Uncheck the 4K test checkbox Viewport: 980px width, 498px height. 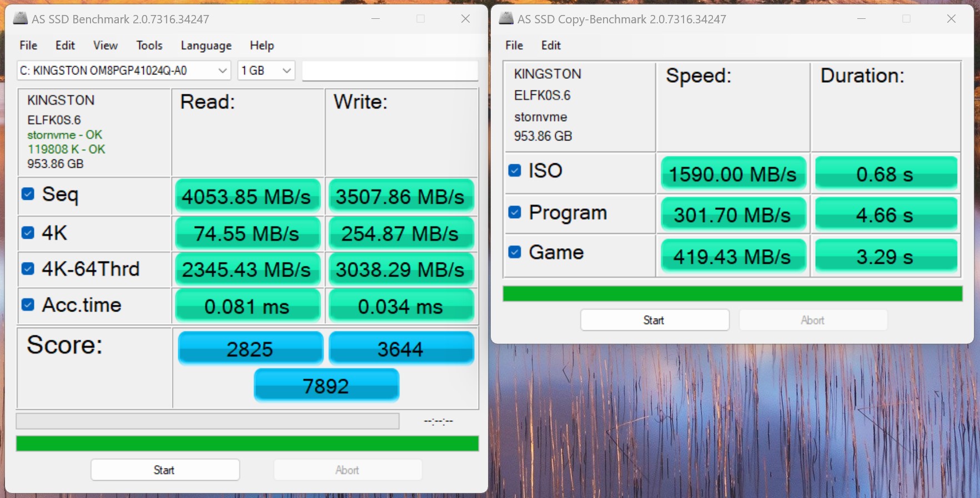pos(28,233)
